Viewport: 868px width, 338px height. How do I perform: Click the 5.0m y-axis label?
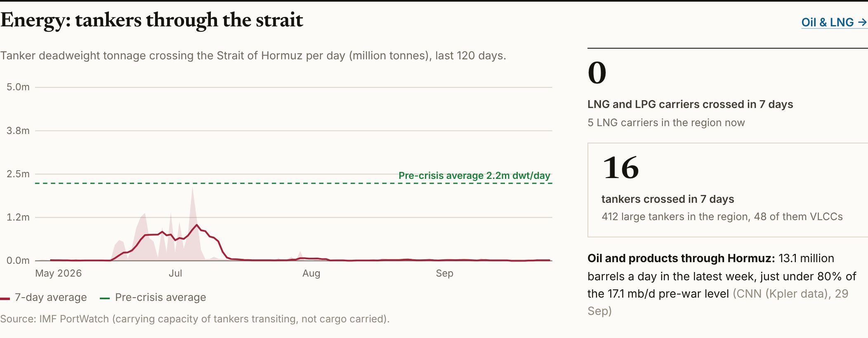[x=18, y=87]
